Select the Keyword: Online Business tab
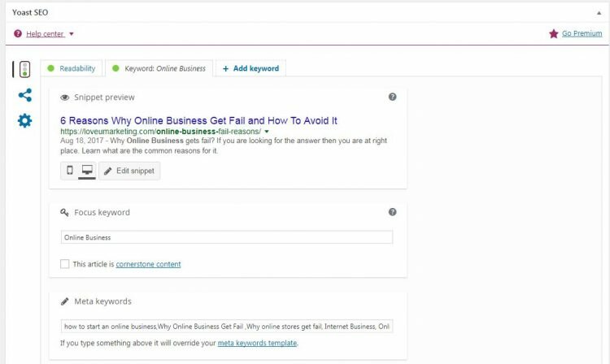The width and height of the screenshot is (610, 364). [159, 68]
